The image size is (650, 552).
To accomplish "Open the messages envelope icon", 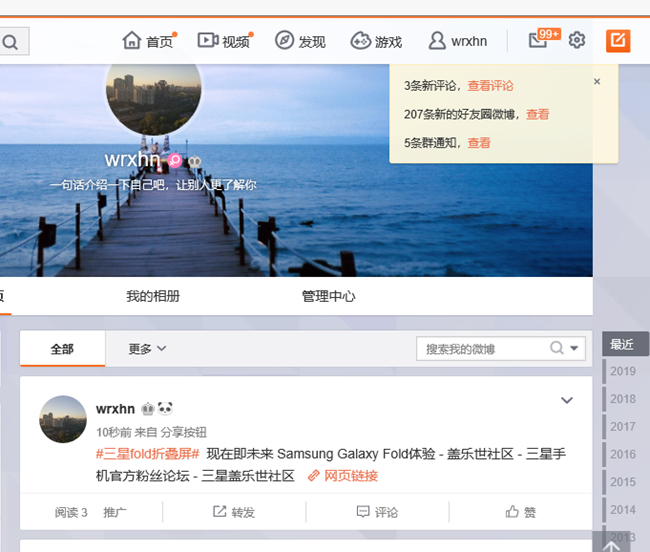I will (539, 41).
